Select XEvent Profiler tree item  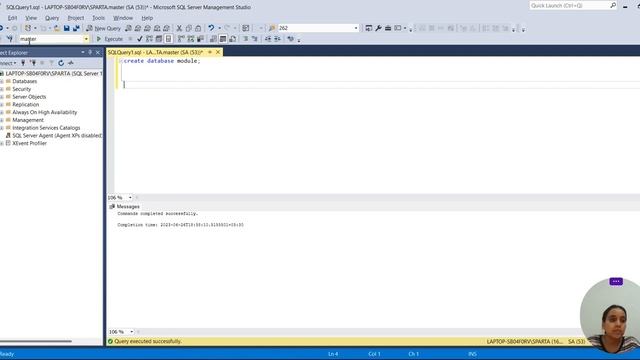coord(29,143)
